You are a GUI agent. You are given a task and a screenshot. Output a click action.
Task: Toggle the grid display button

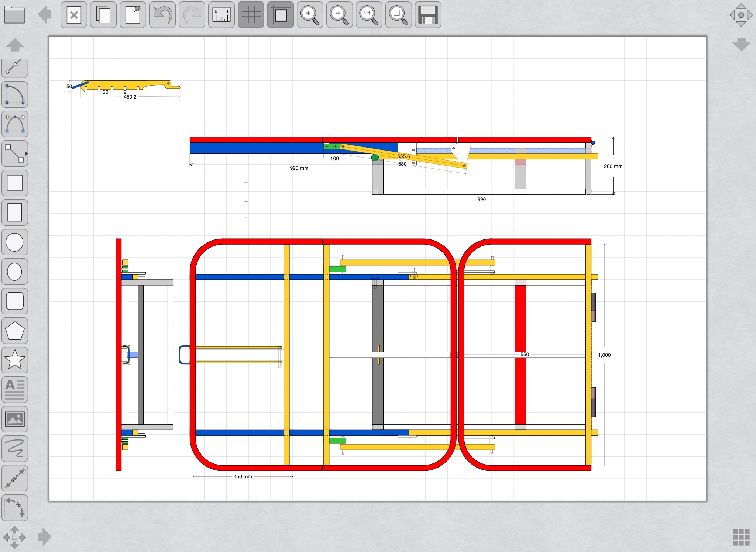pyautogui.click(x=251, y=15)
